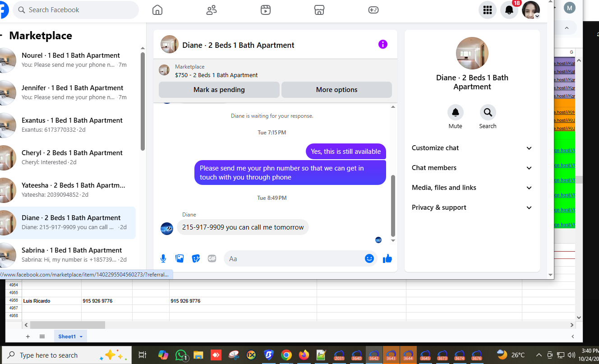Open the notifications bell with badge 18

tap(509, 10)
